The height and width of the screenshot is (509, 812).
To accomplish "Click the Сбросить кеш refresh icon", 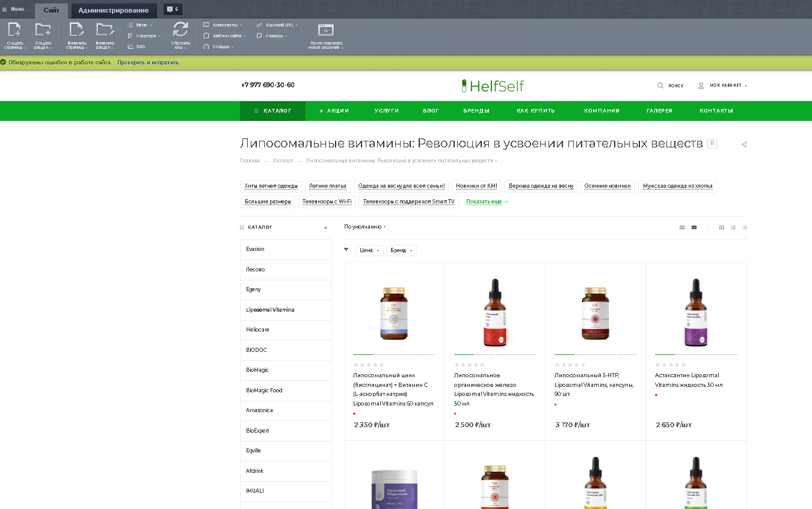I will click(180, 29).
